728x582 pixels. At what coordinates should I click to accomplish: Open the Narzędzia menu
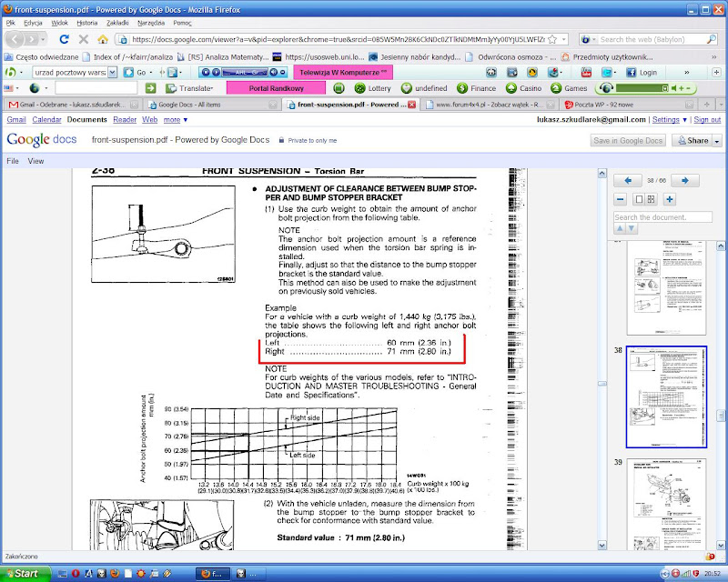pos(151,23)
